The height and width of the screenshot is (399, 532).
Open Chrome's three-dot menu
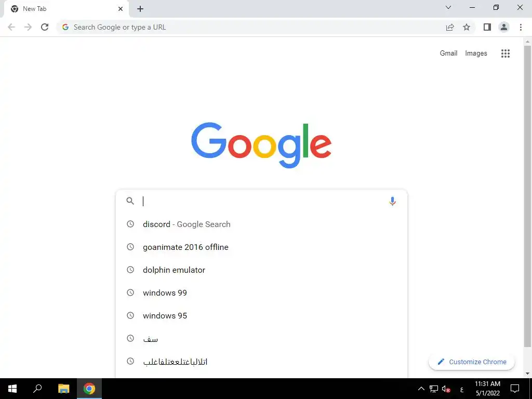pyautogui.click(x=521, y=27)
